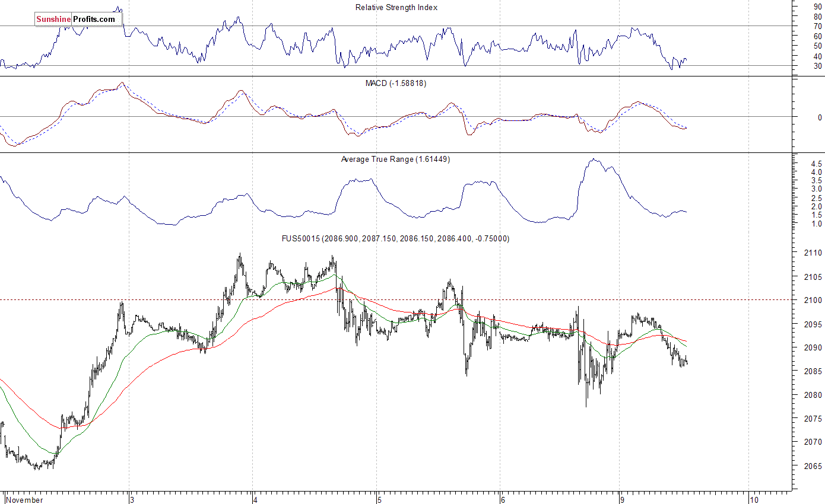Click the RSI 30 axis label
825x504 pixels.
817,66
